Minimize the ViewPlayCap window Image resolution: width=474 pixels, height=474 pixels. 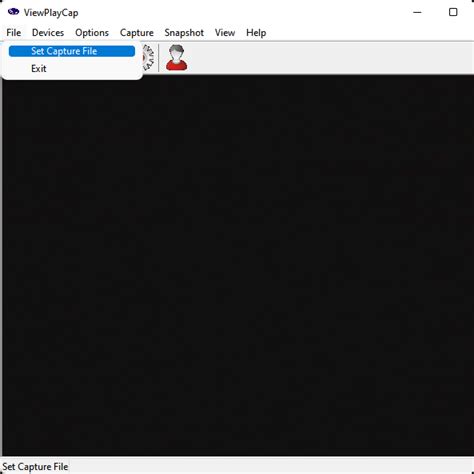tap(417, 12)
